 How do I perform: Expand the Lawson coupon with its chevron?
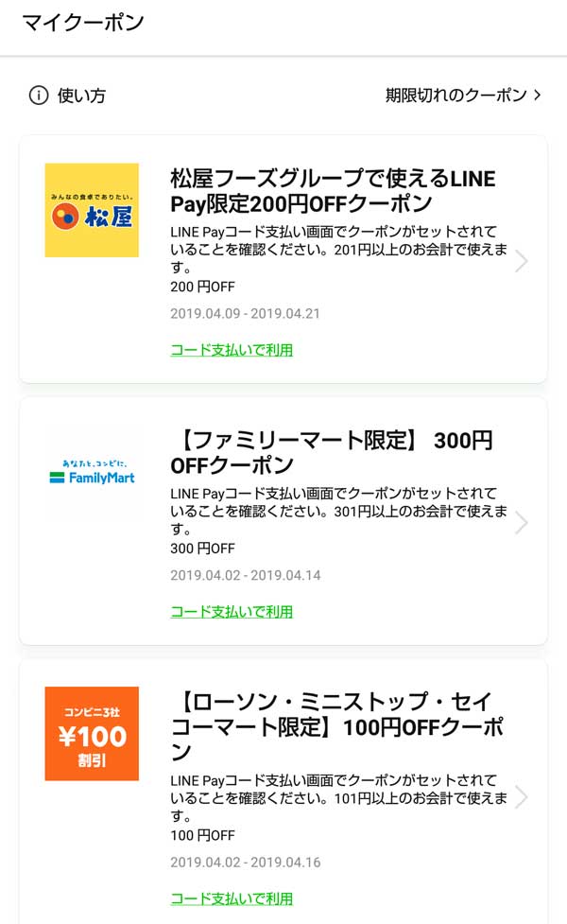point(521,796)
